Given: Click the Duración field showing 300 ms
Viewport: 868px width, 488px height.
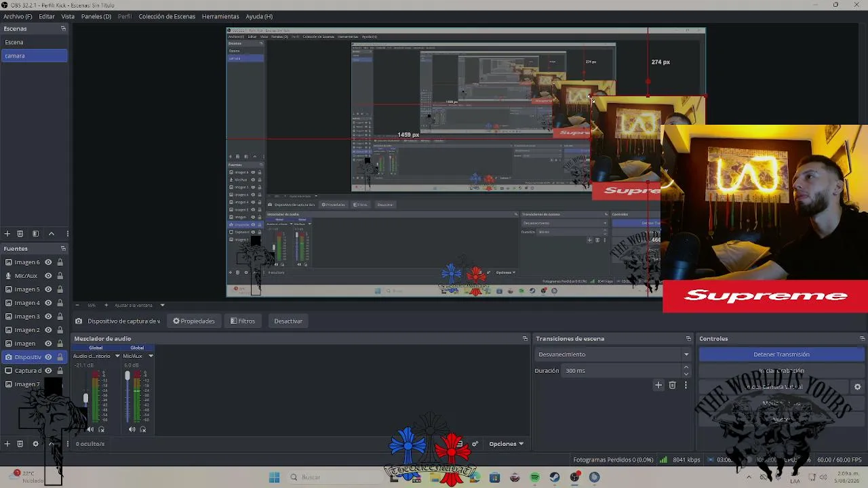Looking at the screenshot, I should [622, 371].
